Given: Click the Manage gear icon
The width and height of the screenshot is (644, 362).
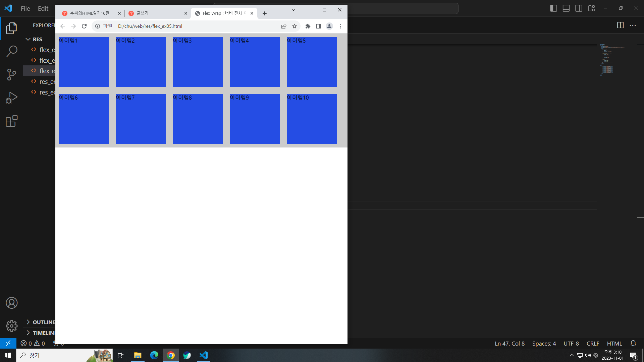Looking at the screenshot, I should click(x=12, y=326).
